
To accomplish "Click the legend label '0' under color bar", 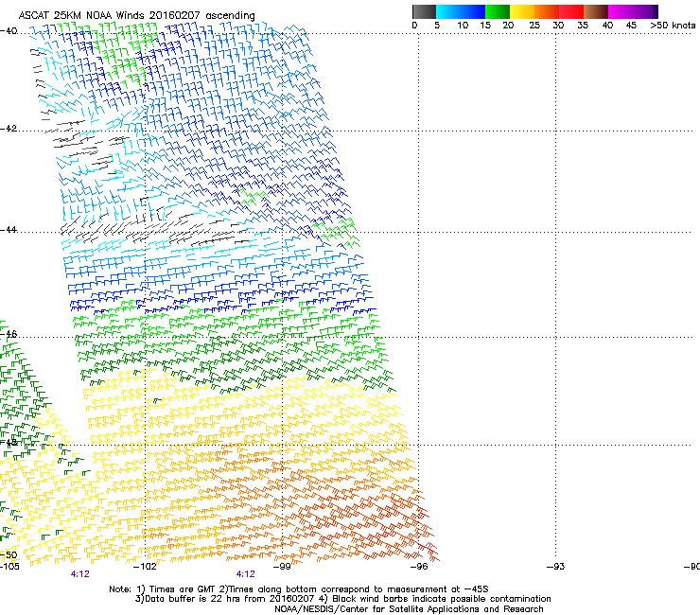I will click(414, 25).
